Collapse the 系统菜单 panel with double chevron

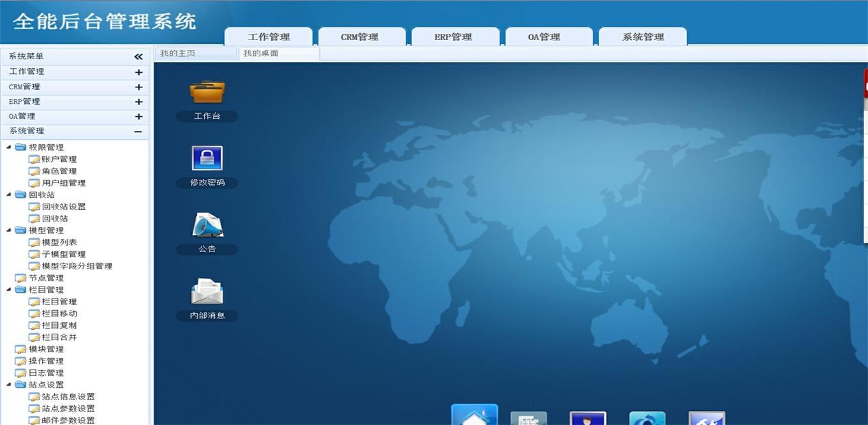[x=138, y=57]
